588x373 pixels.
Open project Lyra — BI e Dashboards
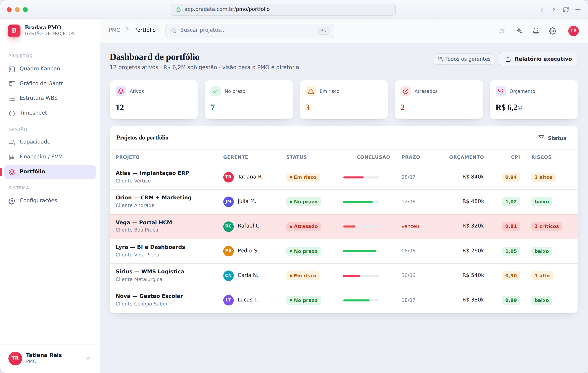pos(150,247)
